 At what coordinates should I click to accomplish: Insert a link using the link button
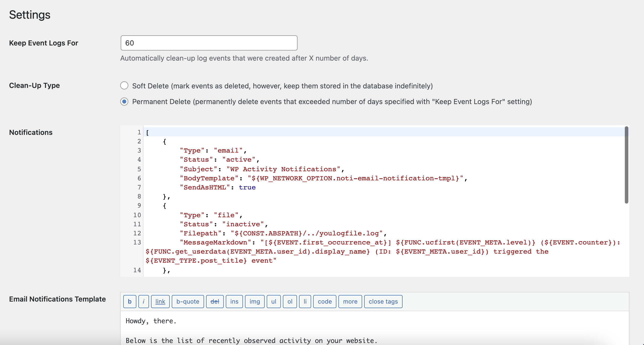pos(160,302)
